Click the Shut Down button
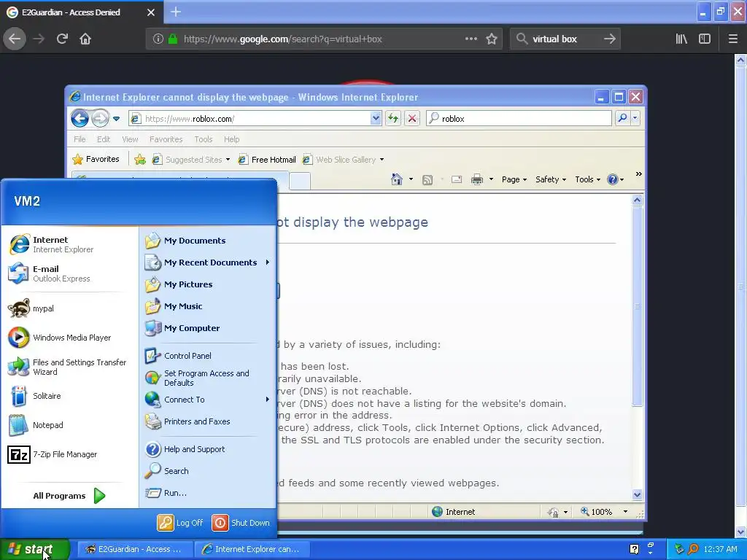The height and width of the screenshot is (560, 747). pos(241,523)
